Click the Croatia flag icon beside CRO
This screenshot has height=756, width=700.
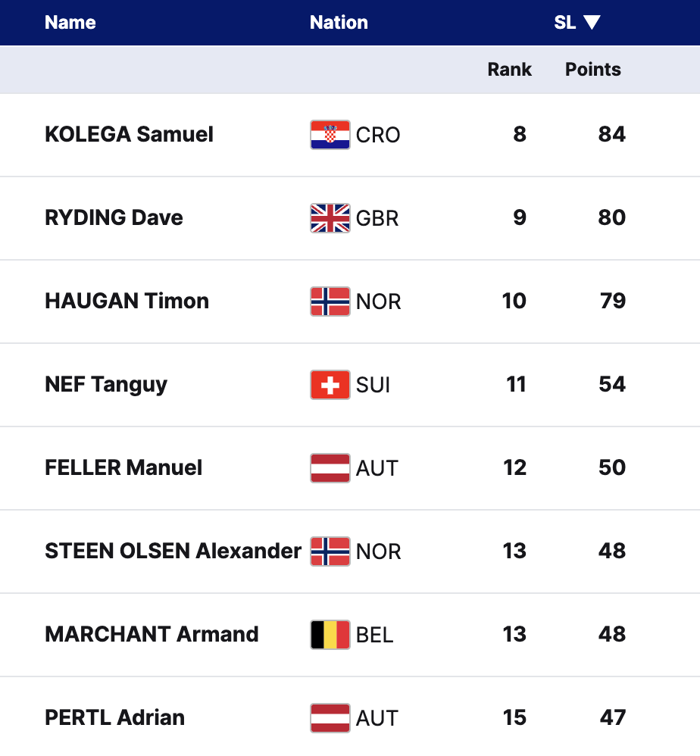coord(330,135)
